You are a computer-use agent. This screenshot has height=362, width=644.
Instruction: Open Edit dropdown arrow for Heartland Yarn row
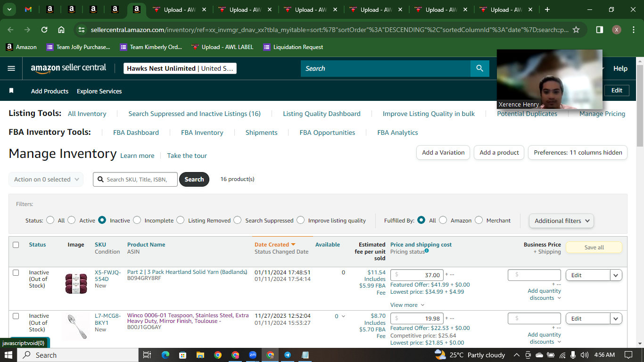(x=616, y=275)
